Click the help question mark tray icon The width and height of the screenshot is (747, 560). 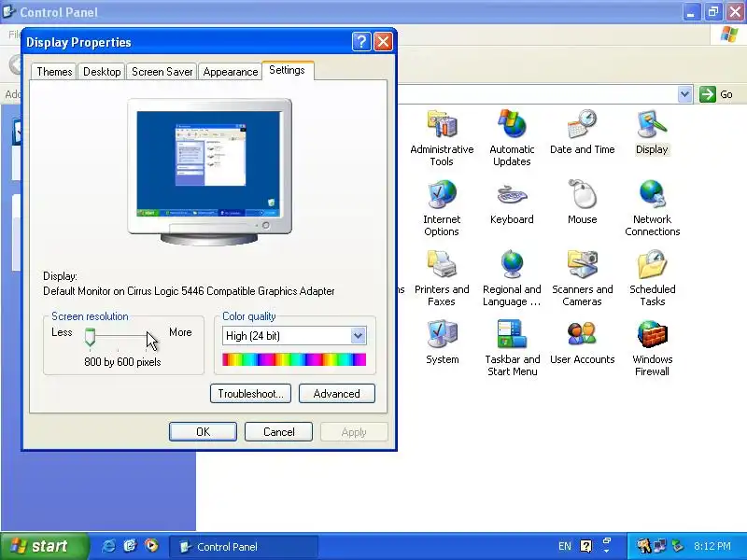(586, 546)
